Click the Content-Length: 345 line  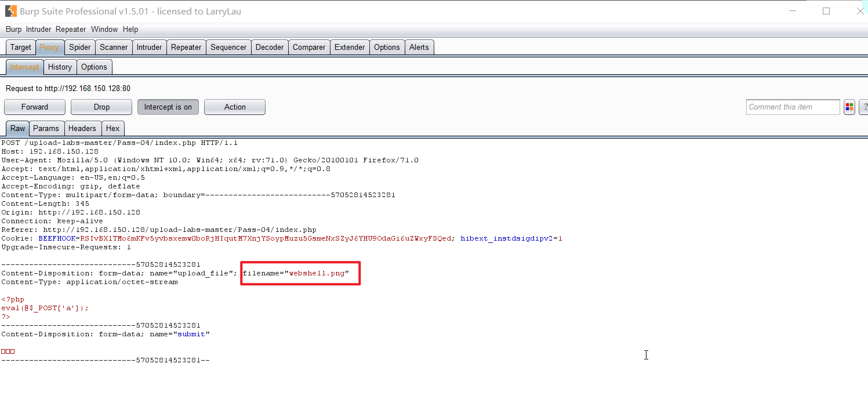point(45,204)
